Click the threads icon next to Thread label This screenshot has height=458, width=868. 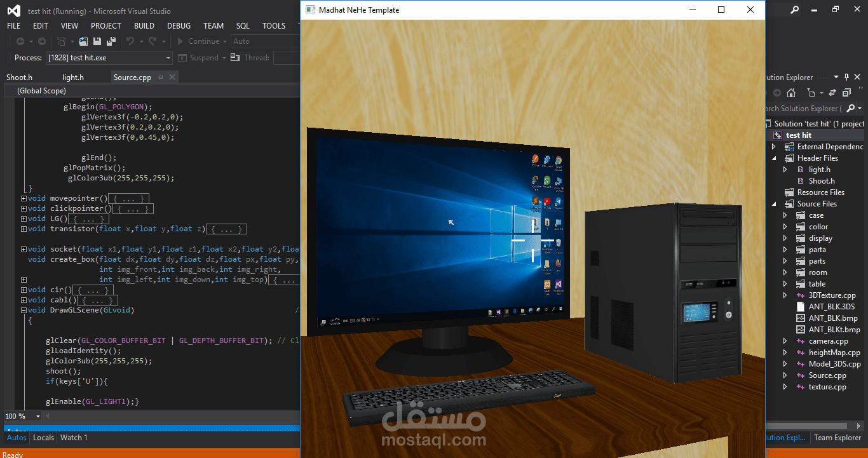(236, 58)
